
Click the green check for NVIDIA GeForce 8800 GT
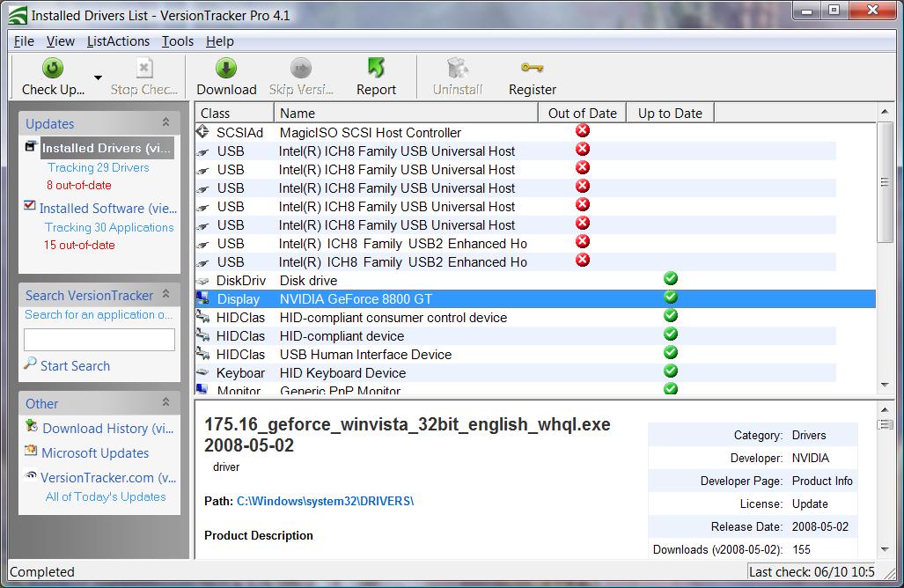click(x=671, y=298)
